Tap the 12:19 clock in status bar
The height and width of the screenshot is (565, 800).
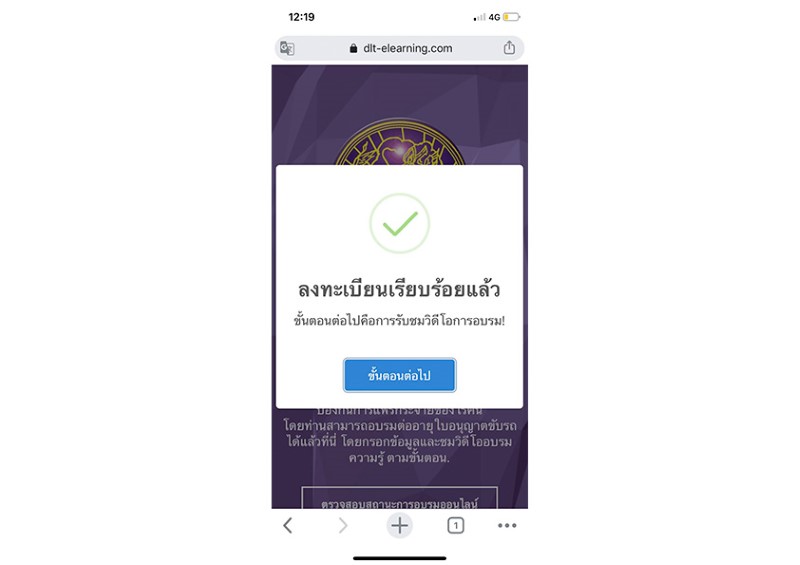click(x=302, y=17)
